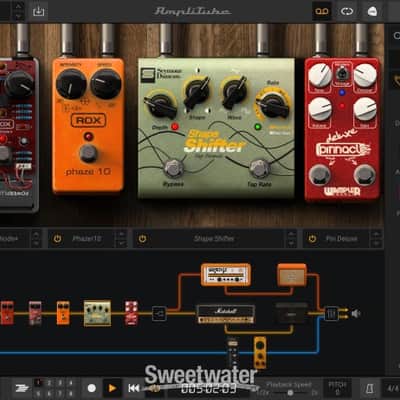Image resolution: width=400 pixels, height=400 pixels.
Task: Click the Pitch control
Action: (x=337, y=388)
